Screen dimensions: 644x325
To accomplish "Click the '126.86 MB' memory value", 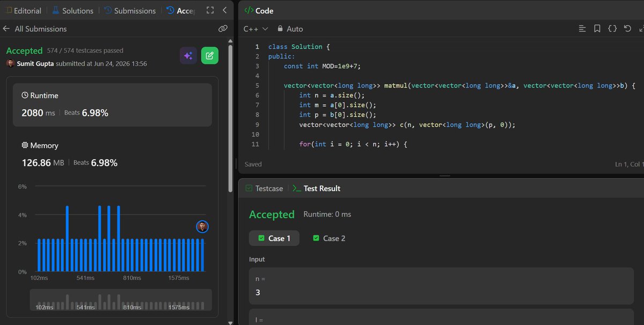I will click(x=43, y=162).
